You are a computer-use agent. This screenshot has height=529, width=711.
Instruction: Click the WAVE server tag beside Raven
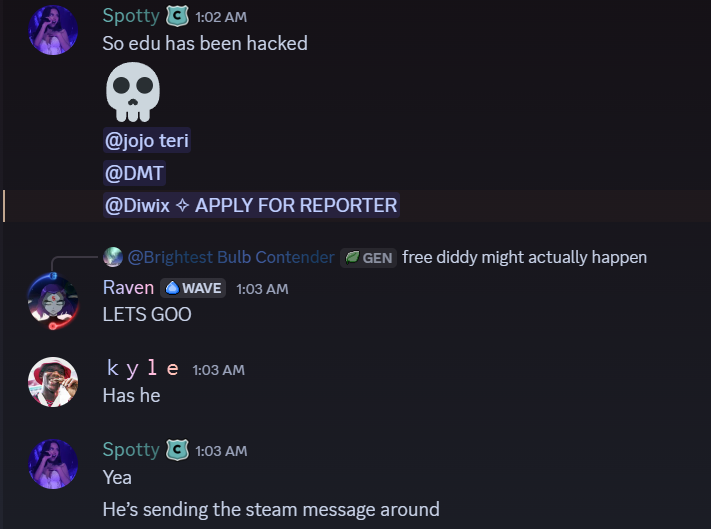[x=193, y=288]
